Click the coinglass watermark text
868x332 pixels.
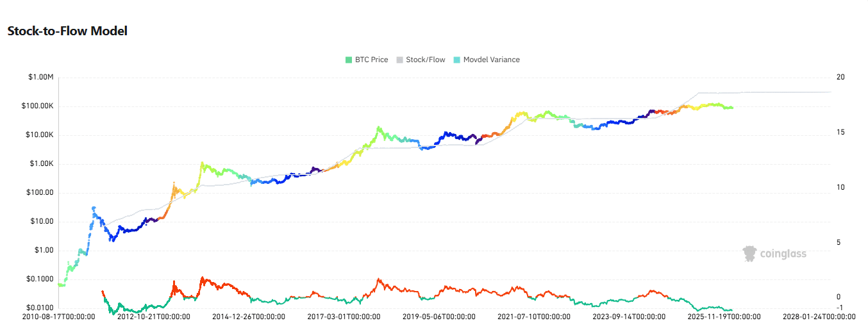[x=783, y=254]
